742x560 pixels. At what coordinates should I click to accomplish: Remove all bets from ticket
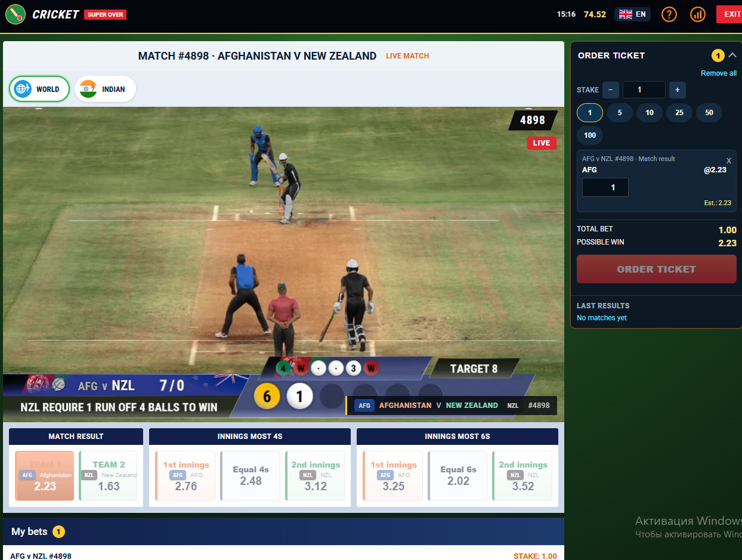pyautogui.click(x=719, y=73)
